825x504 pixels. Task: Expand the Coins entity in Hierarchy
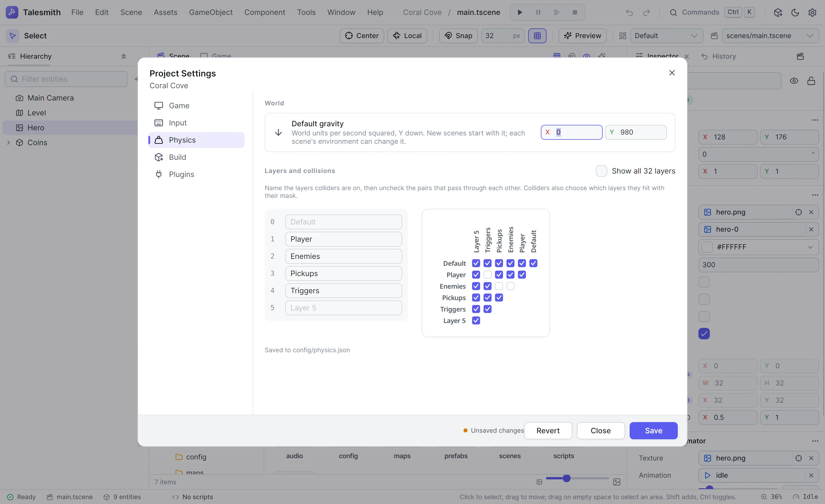point(9,143)
